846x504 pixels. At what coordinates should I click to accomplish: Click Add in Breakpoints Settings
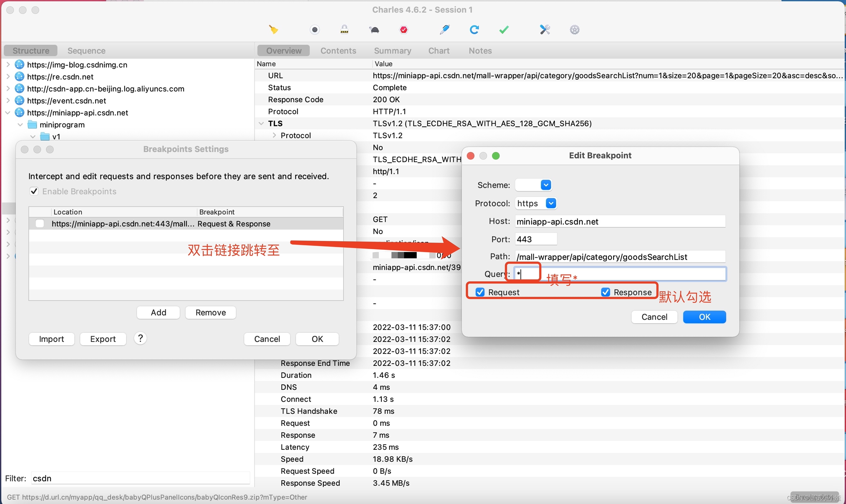point(158,313)
